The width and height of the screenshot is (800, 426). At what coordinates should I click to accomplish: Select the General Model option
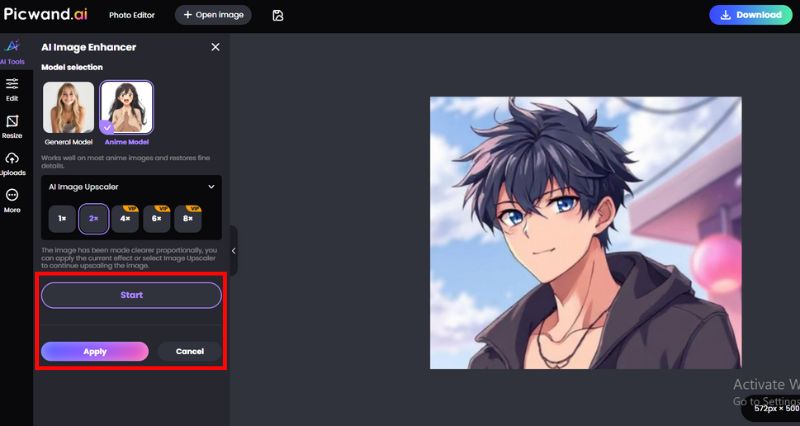(68, 108)
